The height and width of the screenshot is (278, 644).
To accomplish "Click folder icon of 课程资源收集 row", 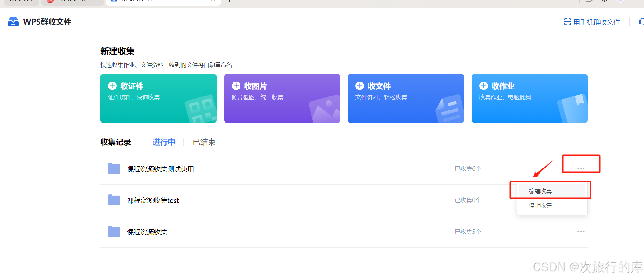I will click(x=114, y=231).
